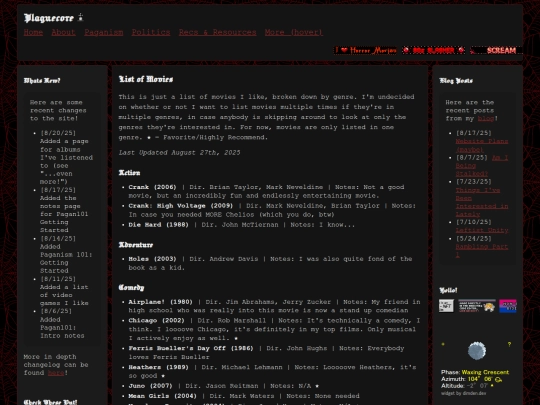The image size is (540, 405).
Task: Click the 'Hello!' sidebar heading
Action: (x=448, y=290)
